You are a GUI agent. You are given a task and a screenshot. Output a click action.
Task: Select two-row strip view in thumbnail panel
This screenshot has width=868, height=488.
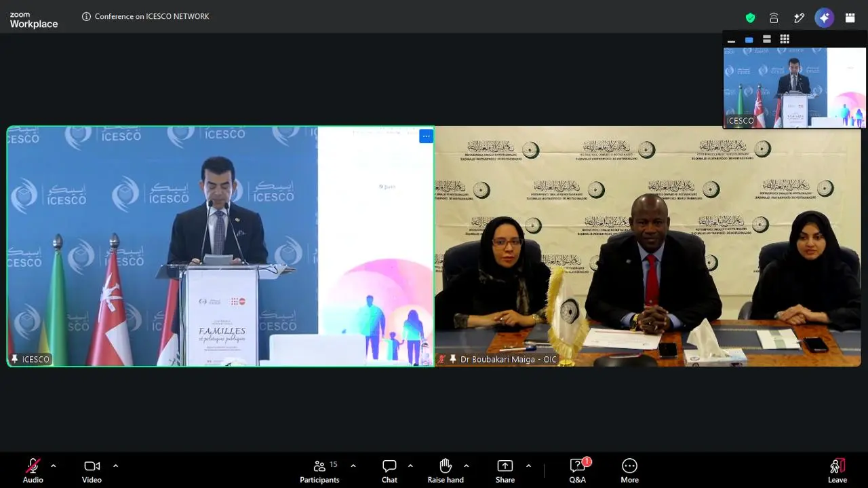click(766, 39)
